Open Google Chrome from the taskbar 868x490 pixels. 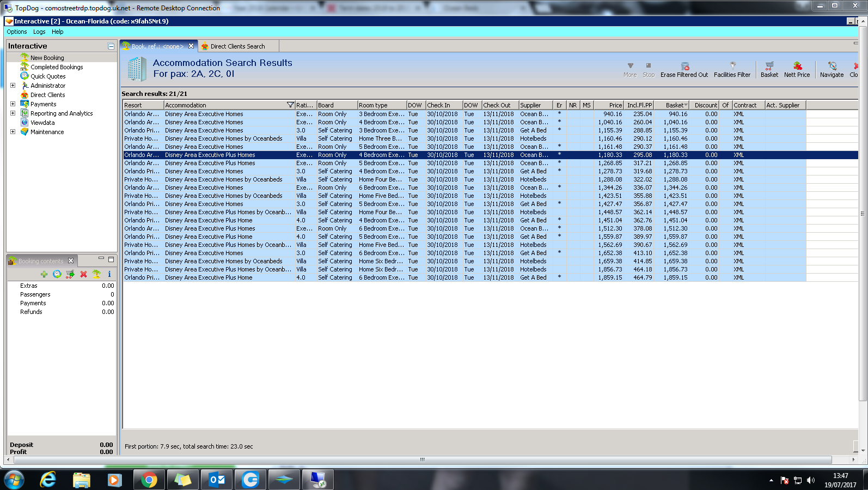click(149, 480)
